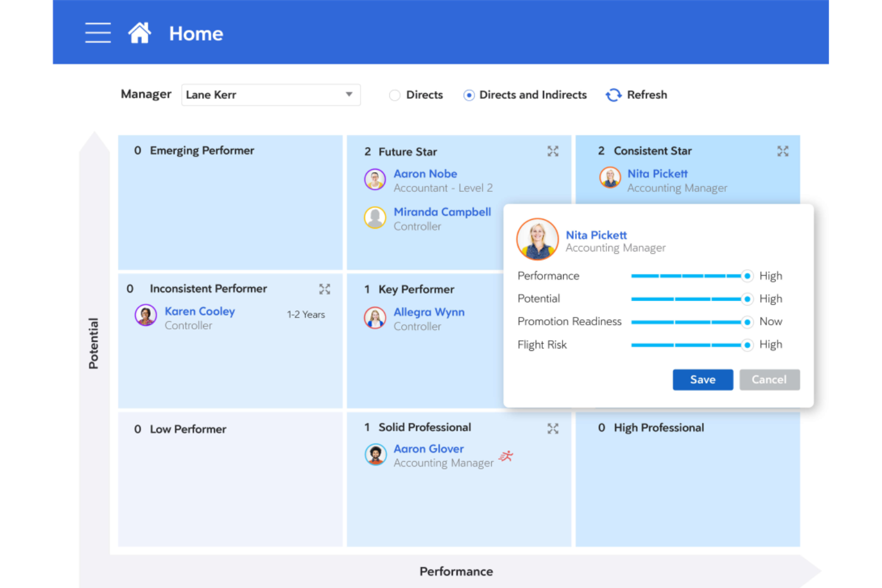This screenshot has height=588, width=882.
Task: Open the Manager dropdown Lane Kerr
Action: [x=271, y=95]
